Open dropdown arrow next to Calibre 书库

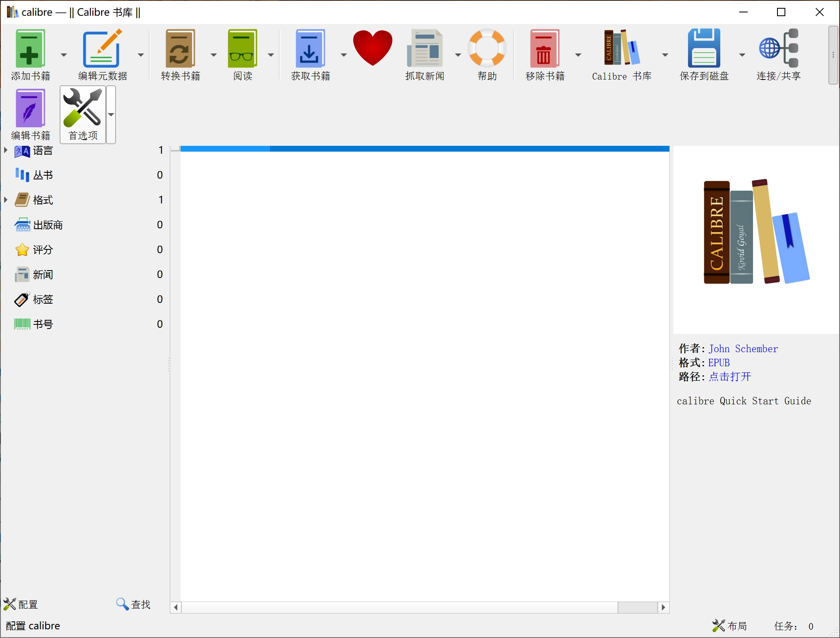click(665, 55)
